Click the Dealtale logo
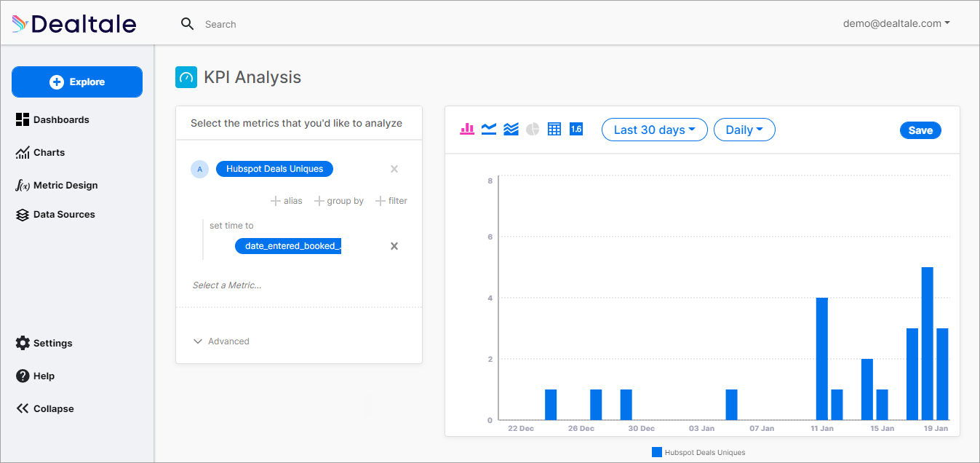This screenshot has width=980, height=463. 74,24
